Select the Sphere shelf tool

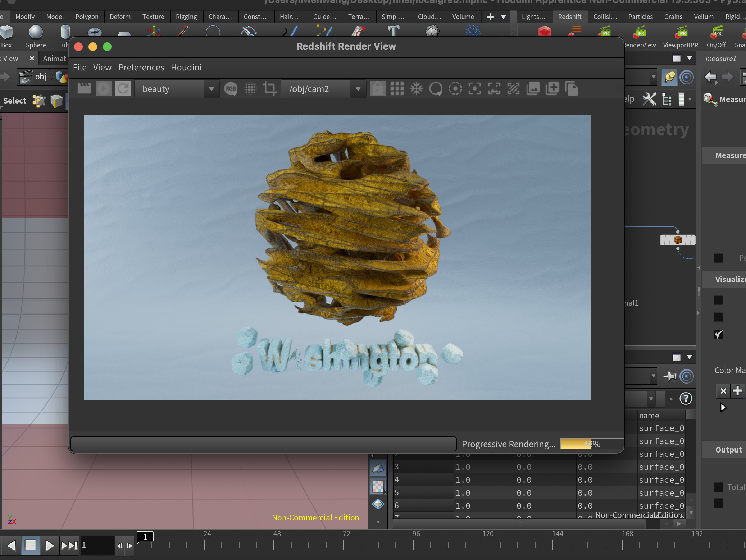click(x=36, y=36)
